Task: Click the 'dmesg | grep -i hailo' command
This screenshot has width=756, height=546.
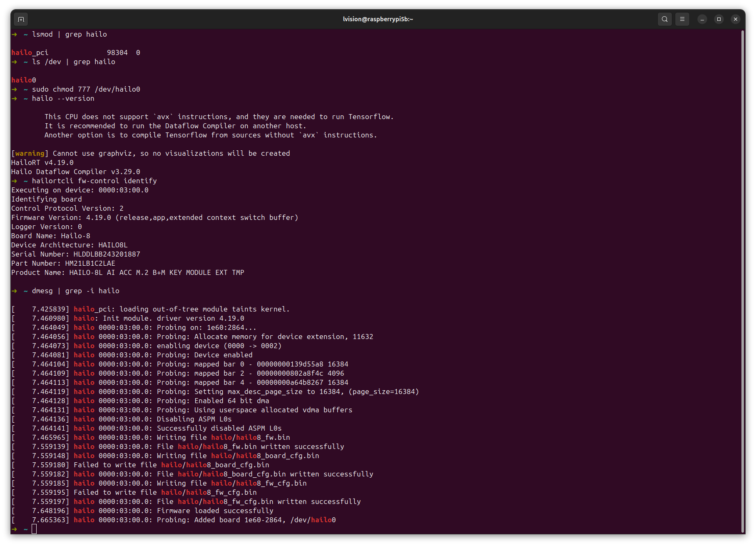Action: click(76, 291)
